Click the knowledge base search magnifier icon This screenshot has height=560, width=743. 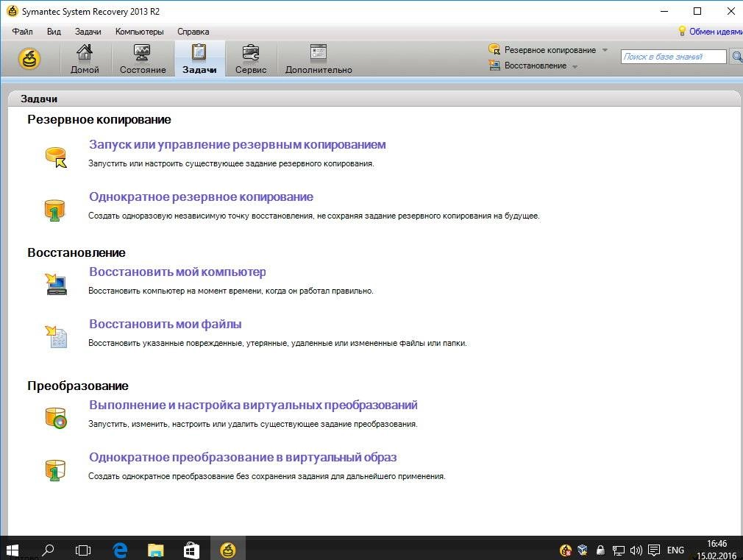tap(736, 57)
